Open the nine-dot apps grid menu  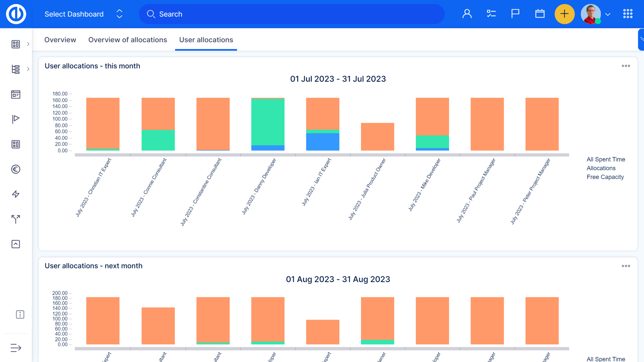[628, 14]
